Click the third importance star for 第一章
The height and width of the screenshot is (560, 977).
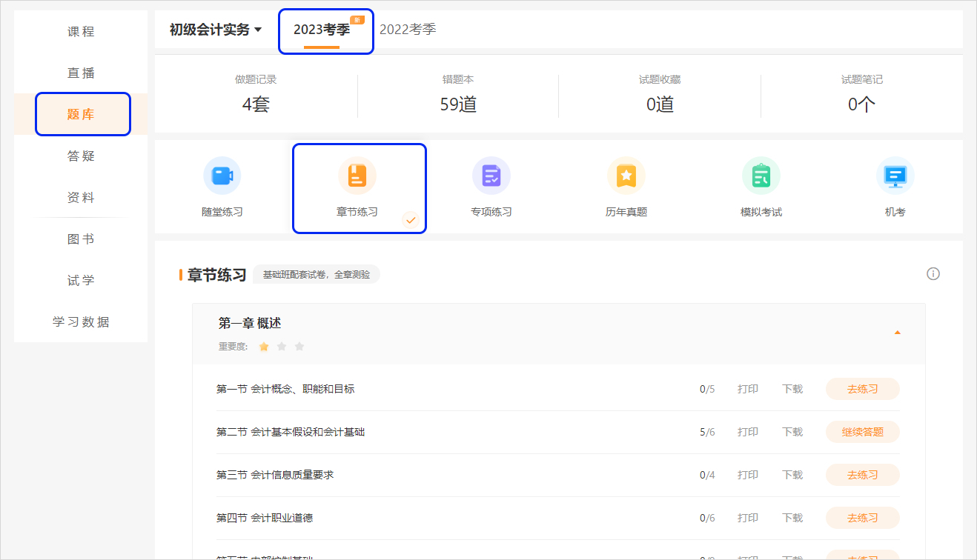click(299, 346)
